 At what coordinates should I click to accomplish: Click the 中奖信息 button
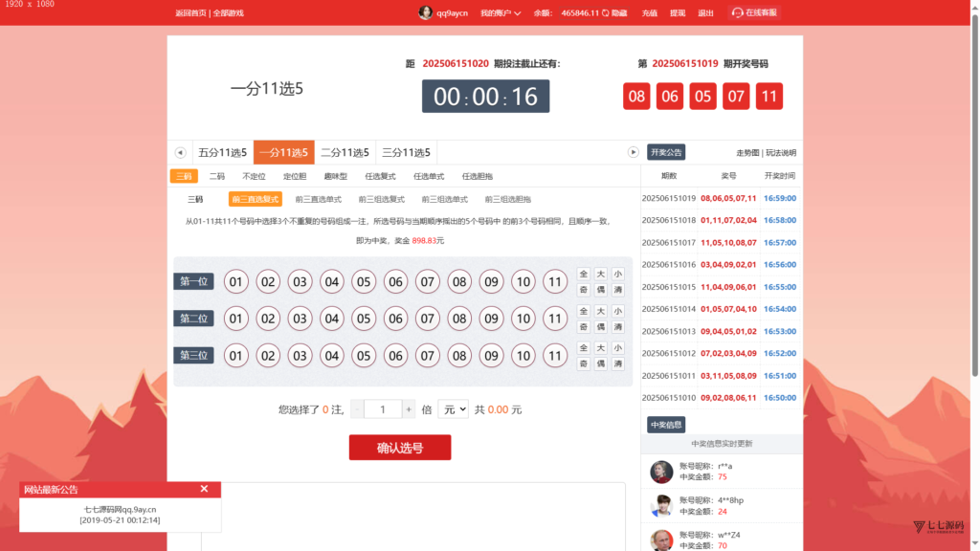pos(666,425)
